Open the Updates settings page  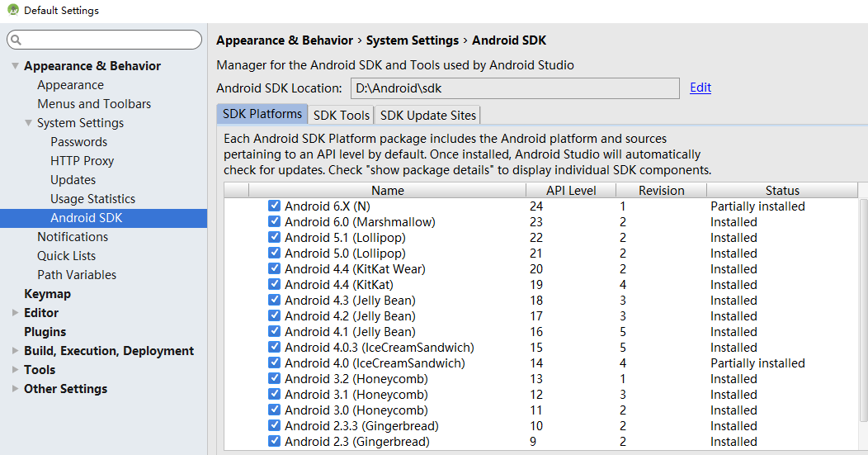[73, 179]
